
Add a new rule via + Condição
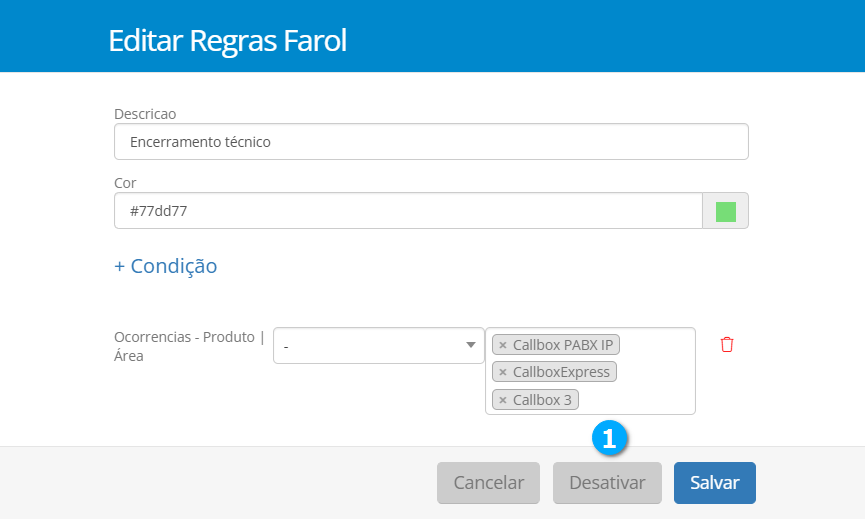click(165, 266)
